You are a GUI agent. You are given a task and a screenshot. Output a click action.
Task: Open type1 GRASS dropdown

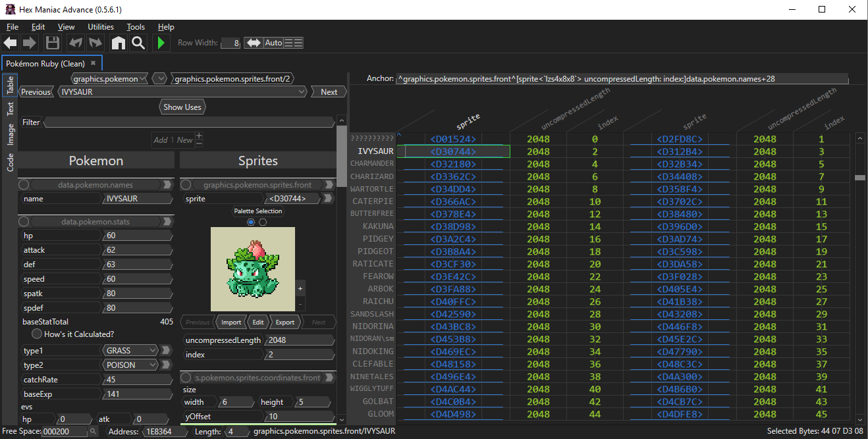click(x=130, y=350)
